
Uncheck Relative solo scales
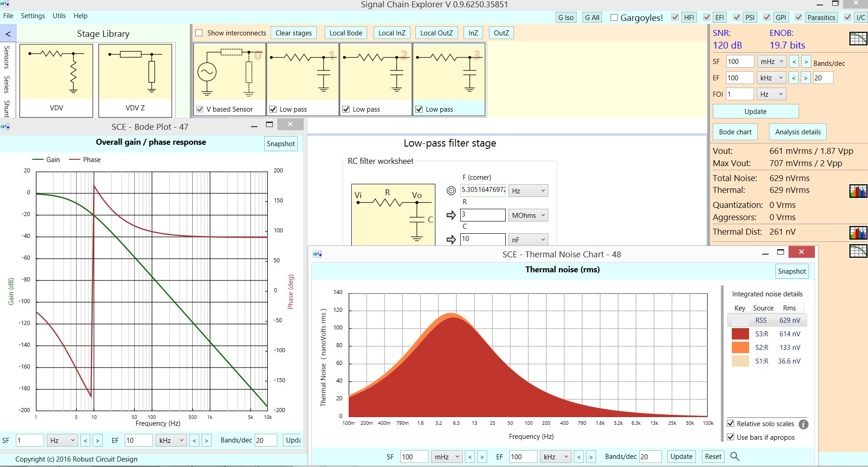coord(730,423)
